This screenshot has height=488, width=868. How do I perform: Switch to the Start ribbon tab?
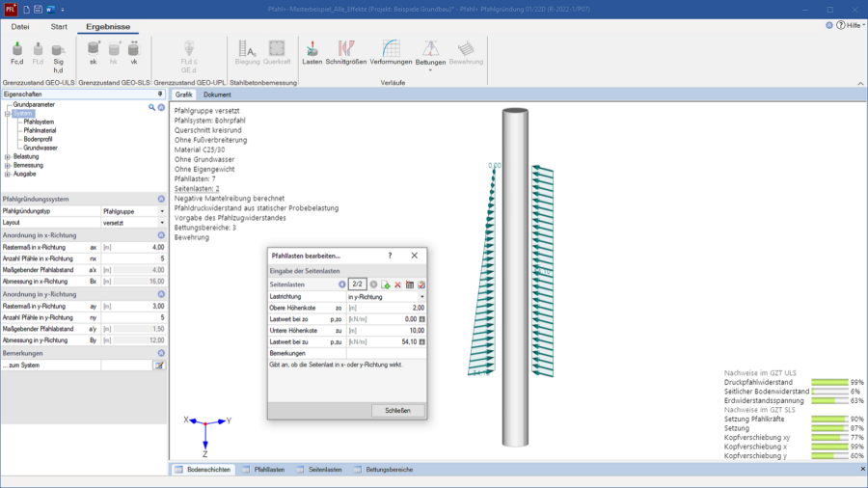click(59, 26)
